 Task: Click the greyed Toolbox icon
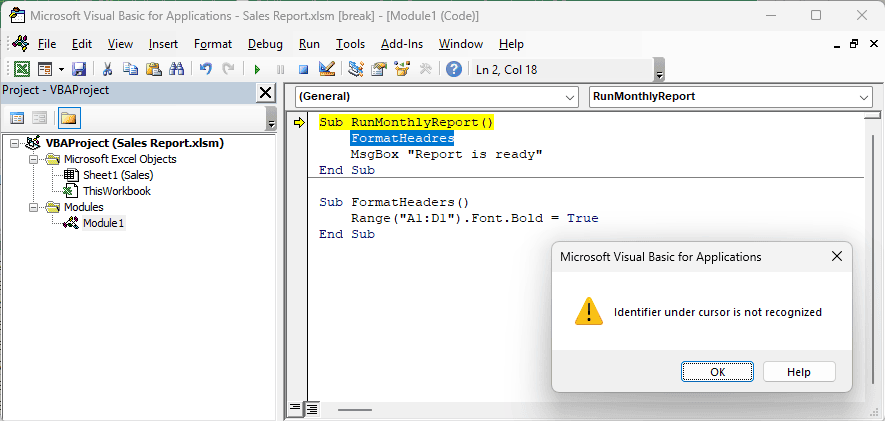point(426,69)
